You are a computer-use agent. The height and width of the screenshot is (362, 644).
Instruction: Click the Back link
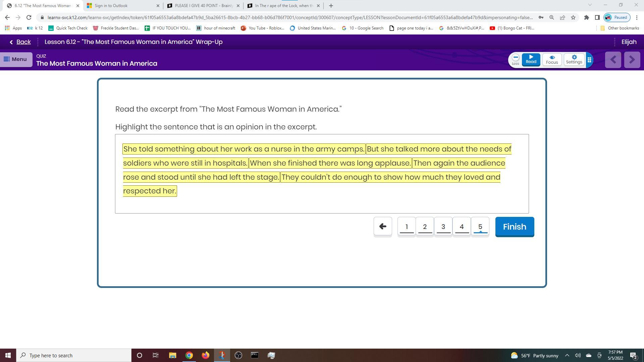[20, 42]
